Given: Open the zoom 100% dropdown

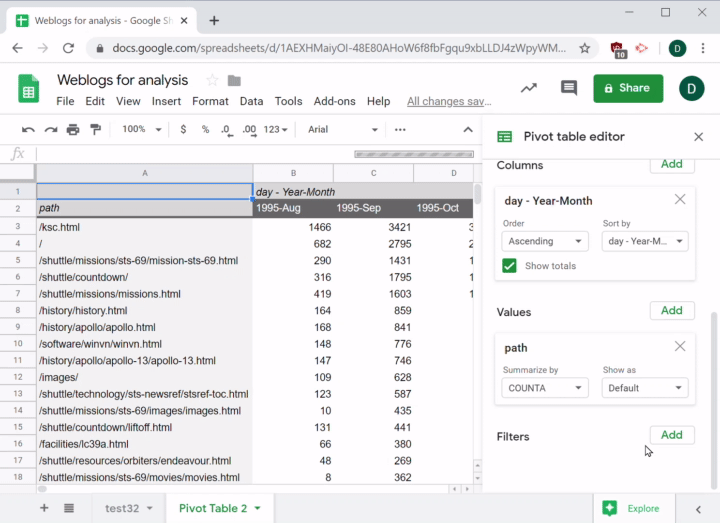Looking at the screenshot, I should pos(141,129).
